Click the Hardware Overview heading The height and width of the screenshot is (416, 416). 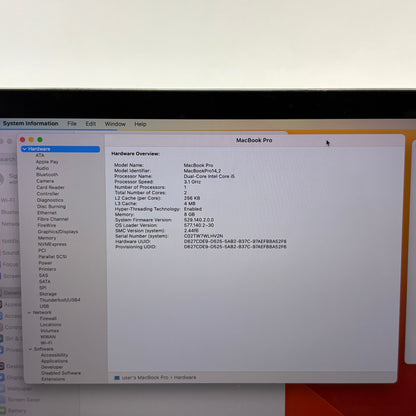coord(135,154)
